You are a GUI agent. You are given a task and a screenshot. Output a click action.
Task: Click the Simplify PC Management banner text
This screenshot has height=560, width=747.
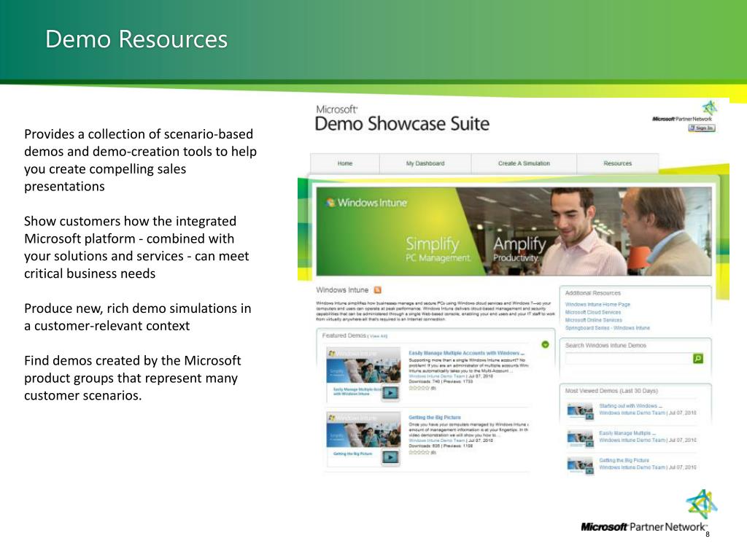pos(438,249)
